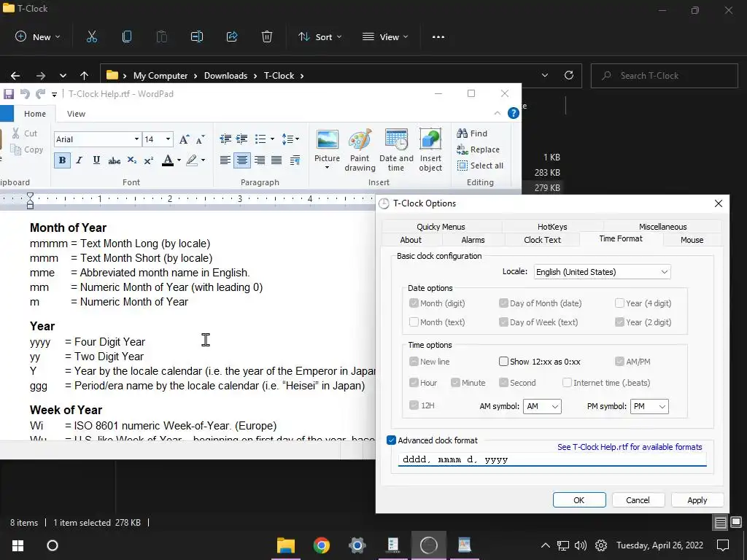This screenshot has height=560, width=747.
Task: Click Cancel in T-Clock Options
Action: pyautogui.click(x=638, y=500)
